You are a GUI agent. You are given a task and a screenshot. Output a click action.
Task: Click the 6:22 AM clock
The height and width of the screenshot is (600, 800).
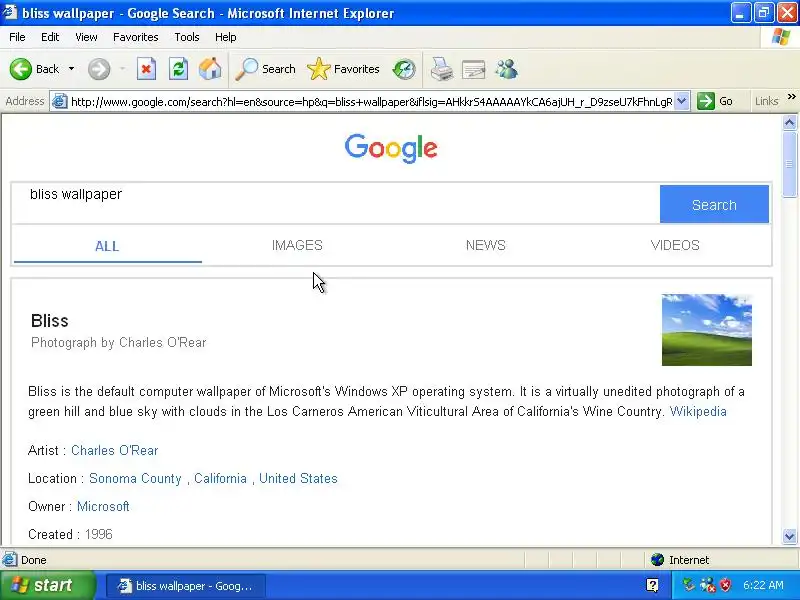pos(763,585)
